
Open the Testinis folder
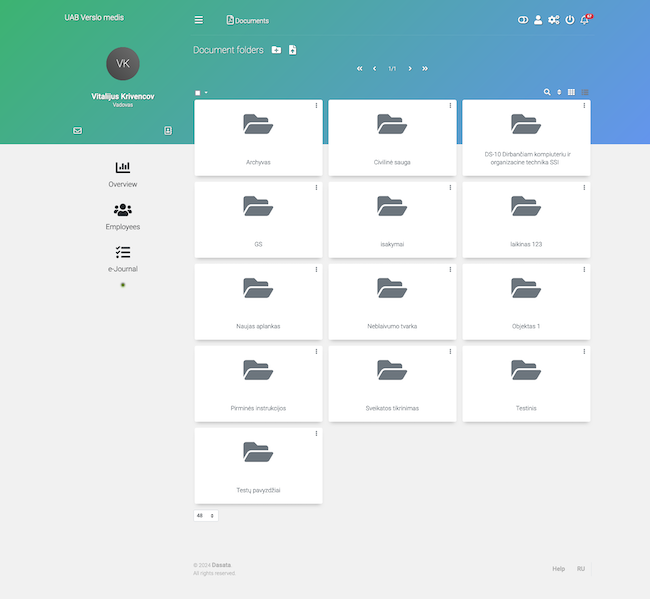(526, 384)
